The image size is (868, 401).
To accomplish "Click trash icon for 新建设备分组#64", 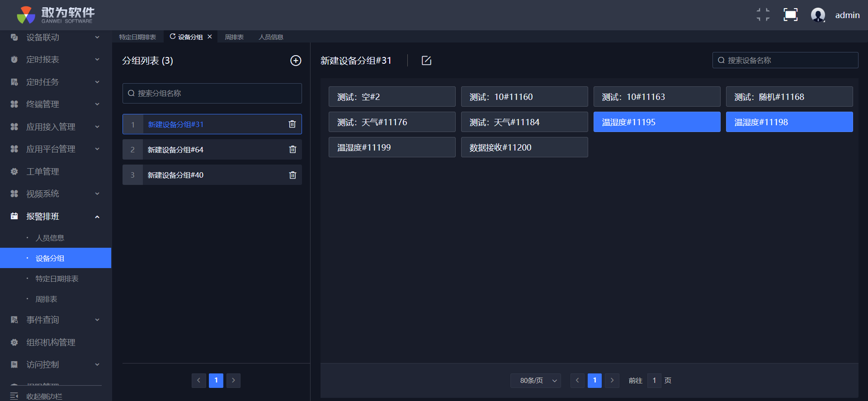I will click(x=292, y=150).
